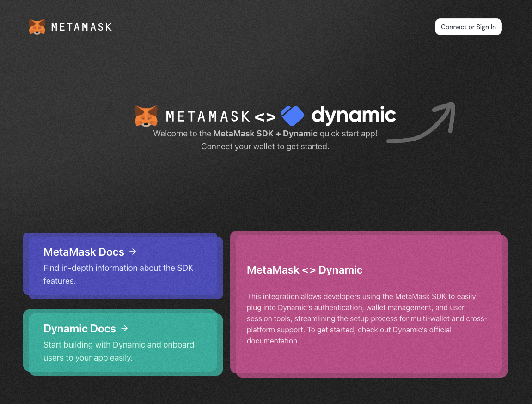Image resolution: width=532 pixels, height=404 pixels.
Task: Select the MetaMask fox icon in hero section
Action: [147, 116]
